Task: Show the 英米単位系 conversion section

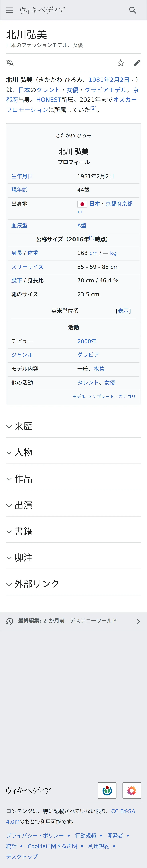Action: (123, 311)
